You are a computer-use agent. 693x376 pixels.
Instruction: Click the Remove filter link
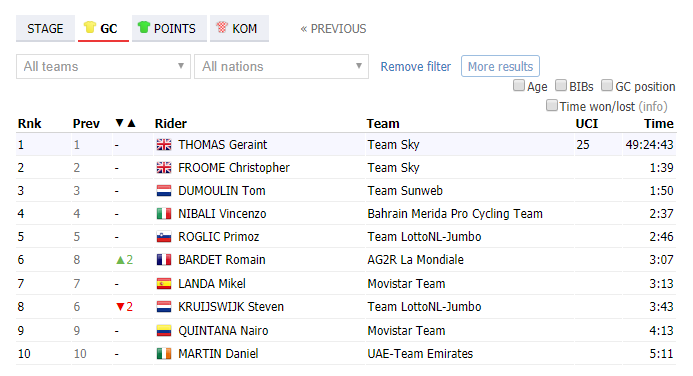415,66
